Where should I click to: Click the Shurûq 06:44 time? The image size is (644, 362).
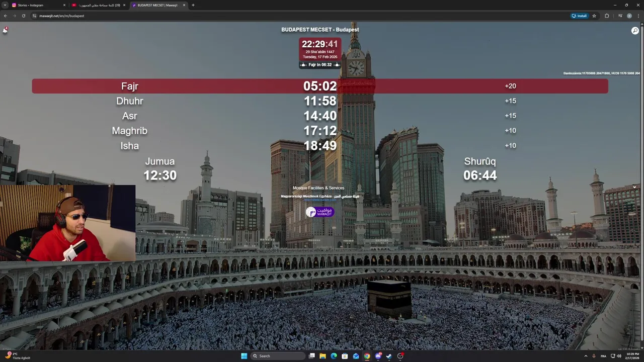point(480,175)
